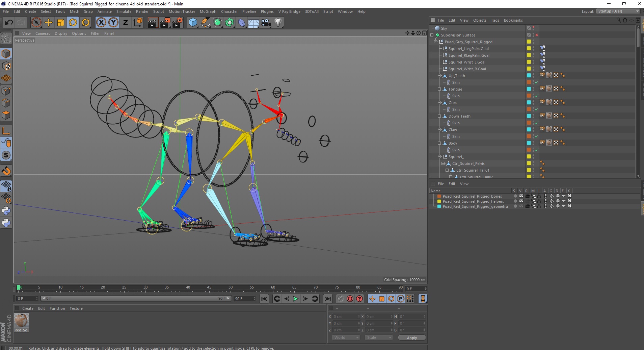Open Object Manager Tags menu

(495, 20)
